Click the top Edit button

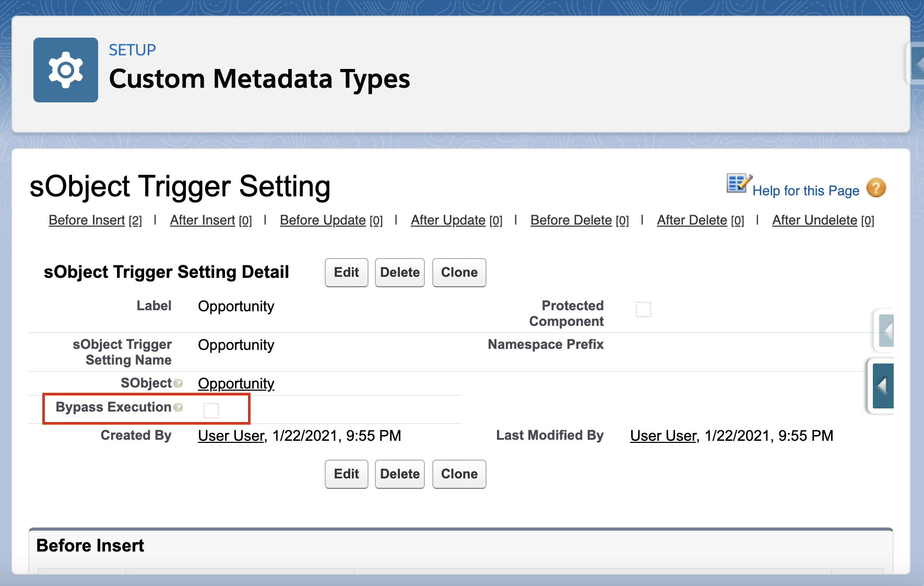[347, 273]
